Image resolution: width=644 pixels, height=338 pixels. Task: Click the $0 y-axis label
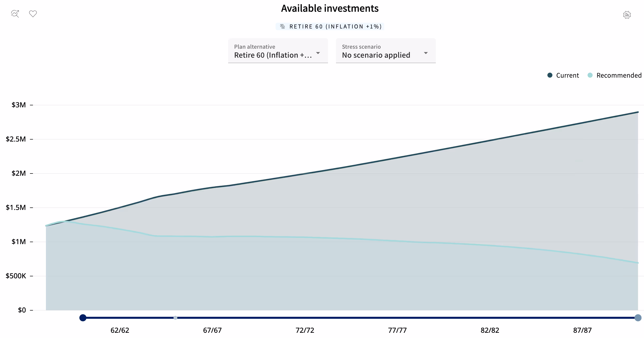(x=22, y=310)
